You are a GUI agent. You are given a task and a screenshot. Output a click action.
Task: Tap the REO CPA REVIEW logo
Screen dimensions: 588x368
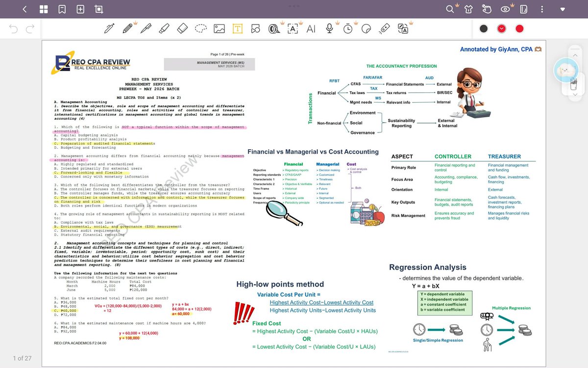click(92, 62)
